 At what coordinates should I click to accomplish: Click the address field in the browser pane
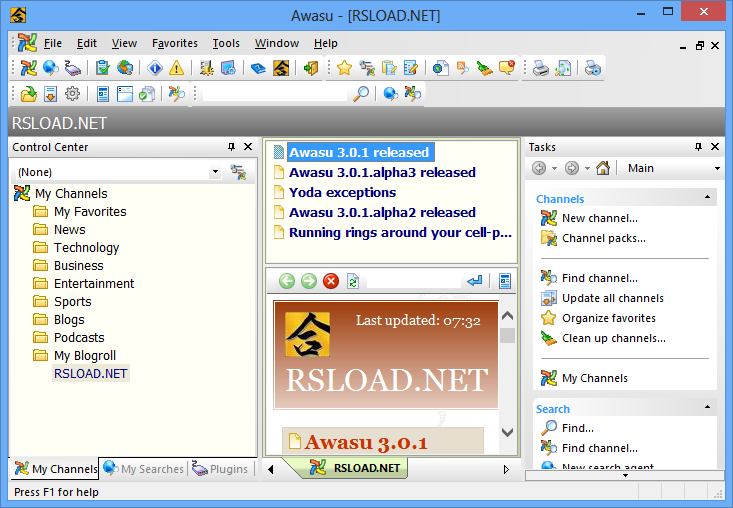[x=414, y=281]
